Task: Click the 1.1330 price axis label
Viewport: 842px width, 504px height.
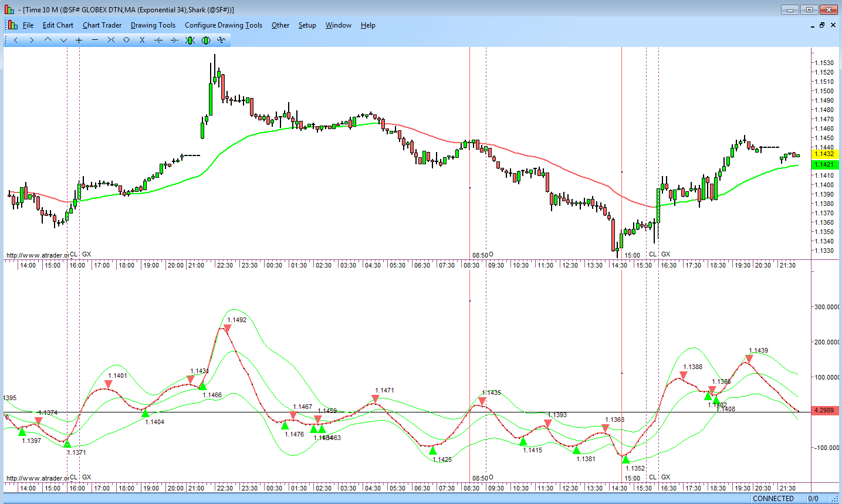Action: pyautogui.click(x=824, y=251)
